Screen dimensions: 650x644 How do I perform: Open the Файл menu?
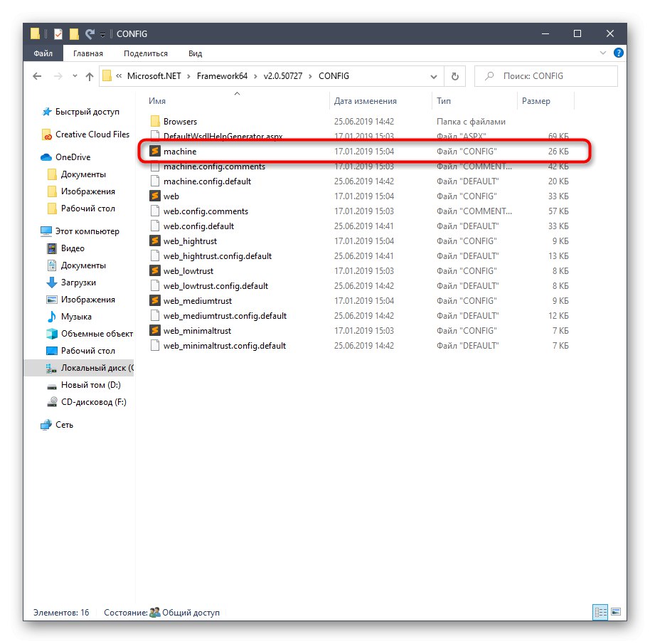tap(43, 53)
